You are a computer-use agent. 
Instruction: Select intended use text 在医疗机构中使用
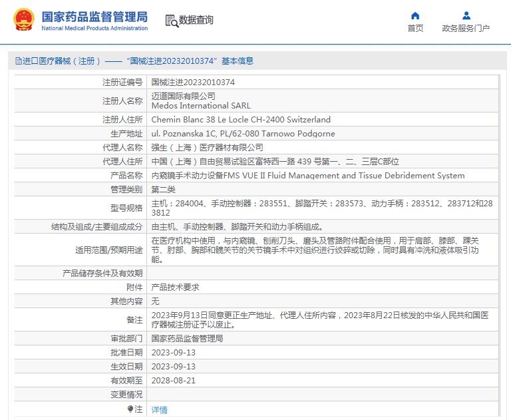[x=315, y=250]
